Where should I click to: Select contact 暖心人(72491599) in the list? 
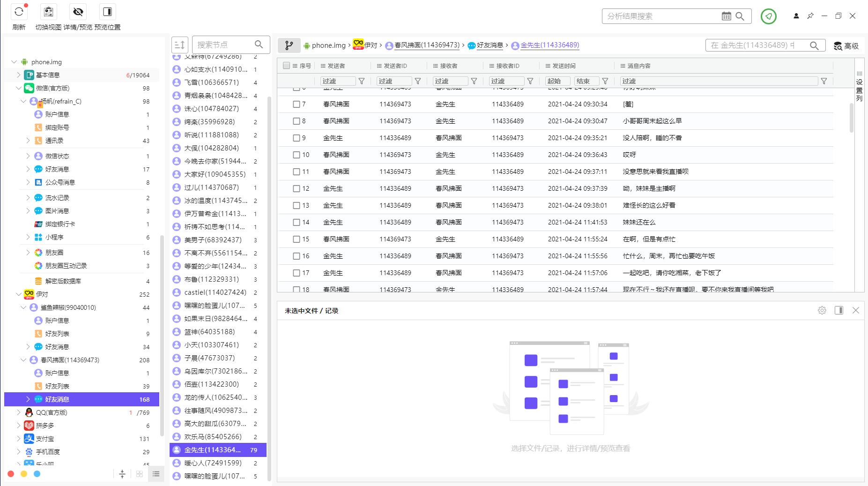click(x=213, y=463)
